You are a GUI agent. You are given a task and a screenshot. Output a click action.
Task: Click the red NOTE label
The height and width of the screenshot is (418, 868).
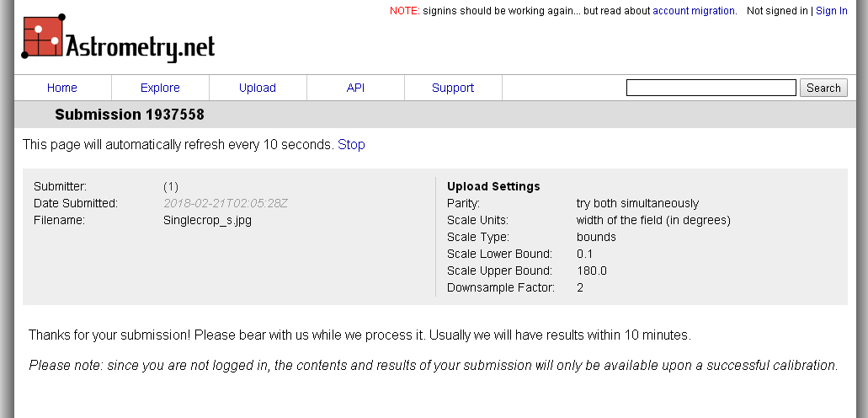tap(405, 10)
